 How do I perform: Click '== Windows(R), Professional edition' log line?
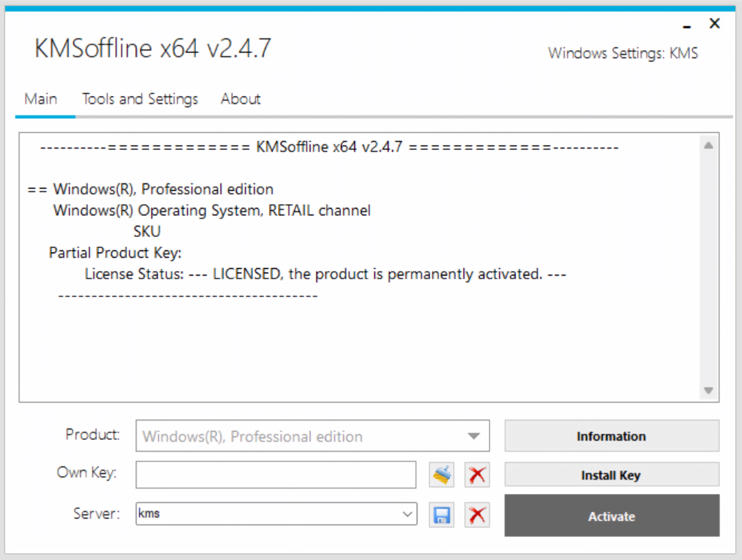pos(150,190)
